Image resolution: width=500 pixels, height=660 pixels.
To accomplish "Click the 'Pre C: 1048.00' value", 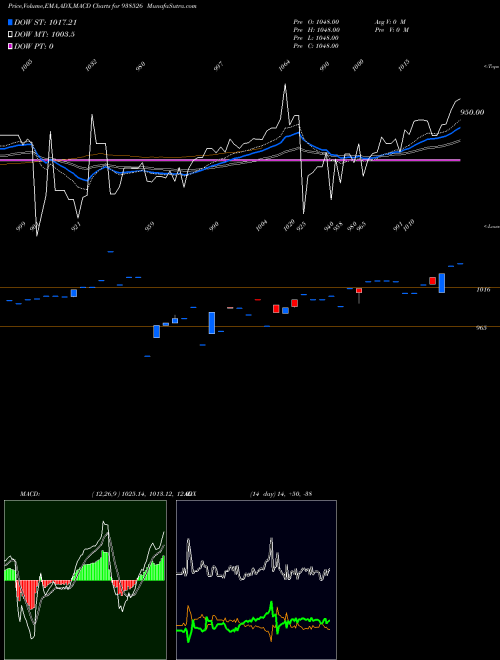I will click(x=316, y=46).
